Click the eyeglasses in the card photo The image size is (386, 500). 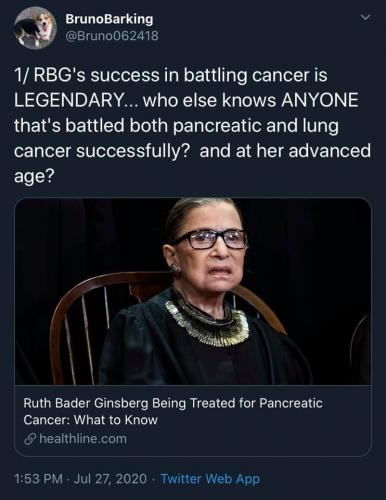click(209, 239)
